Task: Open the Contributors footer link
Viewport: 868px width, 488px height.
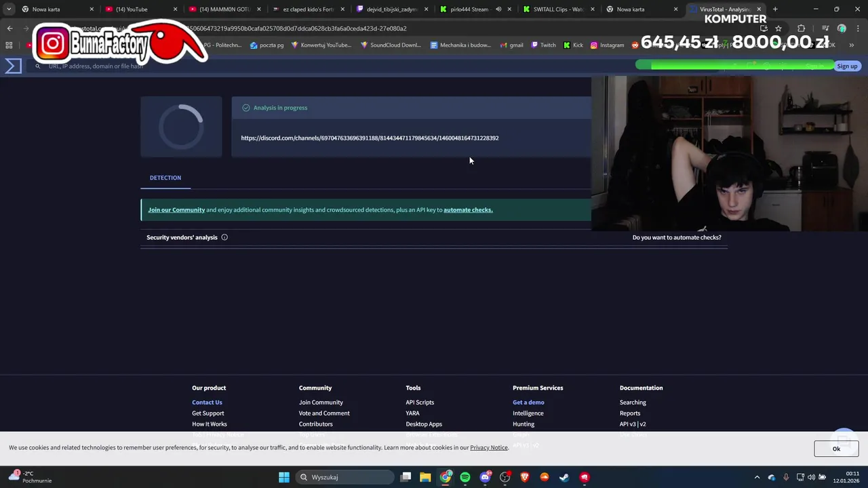Action: point(316,424)
